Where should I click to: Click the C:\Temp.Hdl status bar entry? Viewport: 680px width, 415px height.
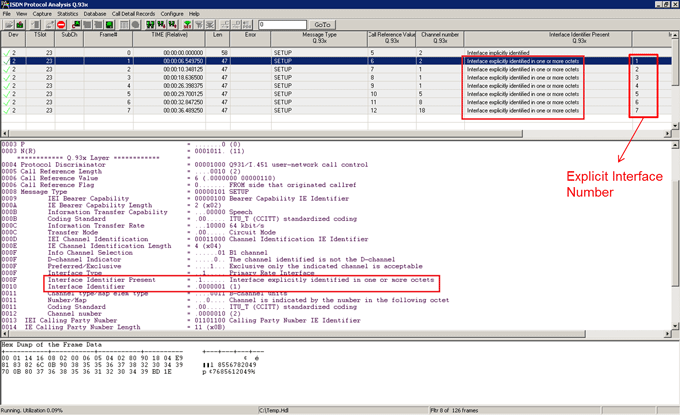click(274, 410)
